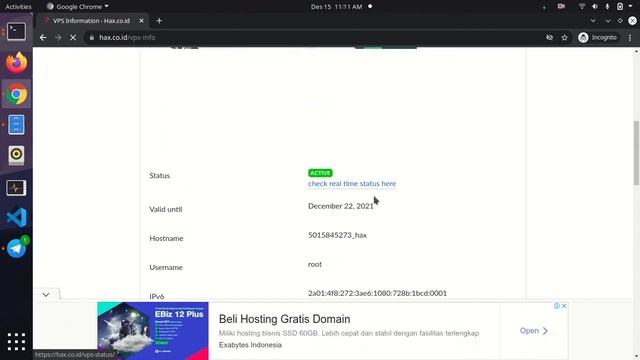
Task: Click check real time status here link
Action: [352, 184]
